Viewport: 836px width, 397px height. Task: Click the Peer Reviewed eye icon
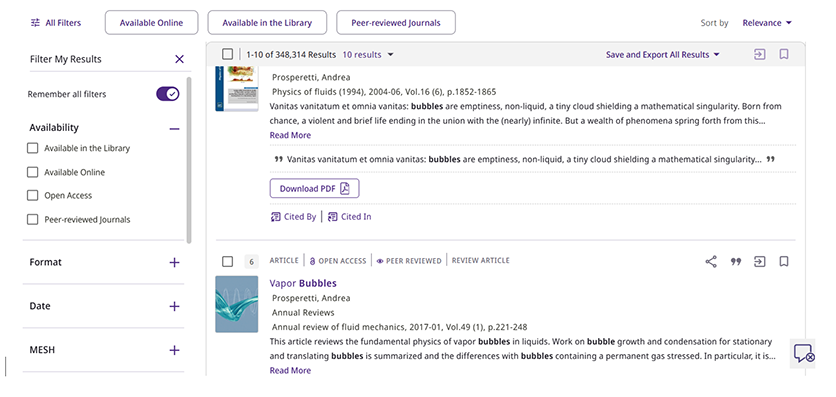[380, 261]
